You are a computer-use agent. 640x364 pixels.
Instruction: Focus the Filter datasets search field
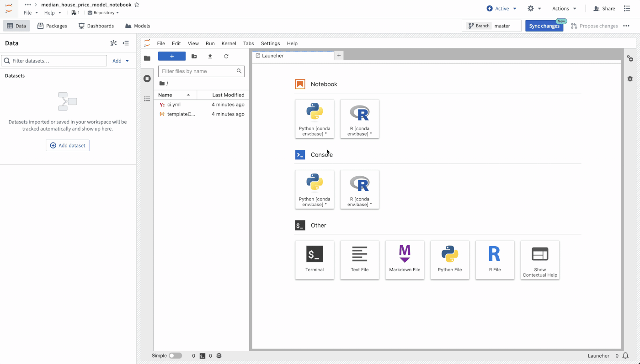click(x=54, y=61)
